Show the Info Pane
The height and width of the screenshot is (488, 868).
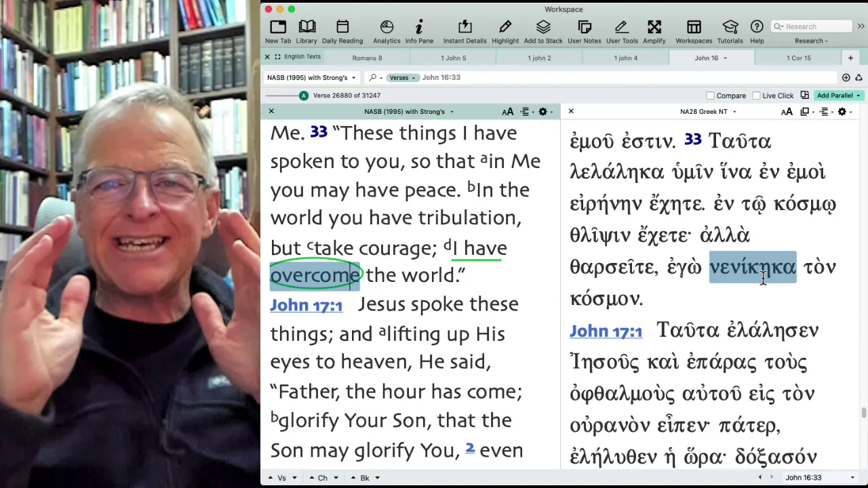419,32
